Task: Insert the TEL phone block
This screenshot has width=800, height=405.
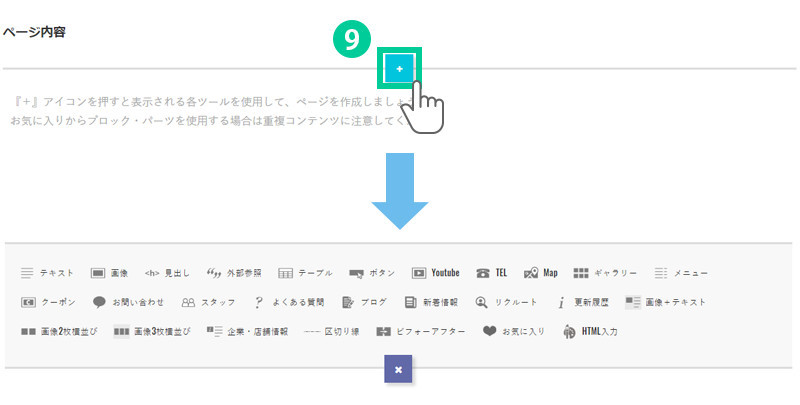Action: pyautogui.click(x=492, y=272)
